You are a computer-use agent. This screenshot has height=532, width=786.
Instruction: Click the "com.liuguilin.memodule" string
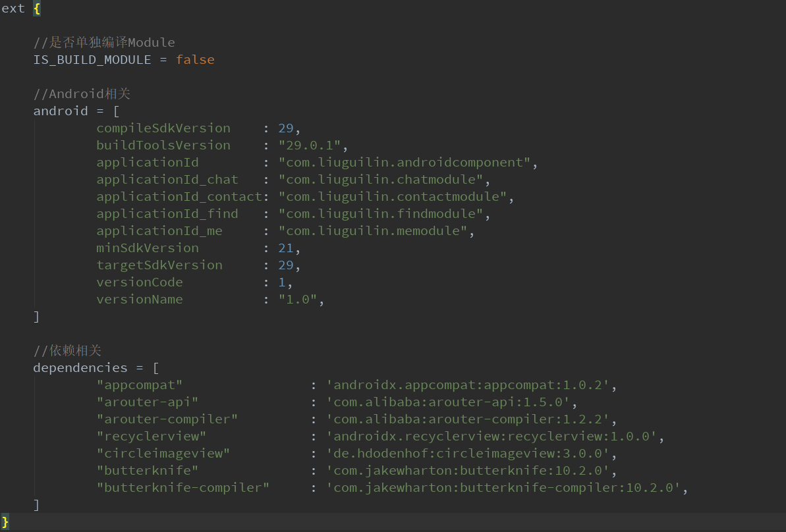tap(373, 231)
